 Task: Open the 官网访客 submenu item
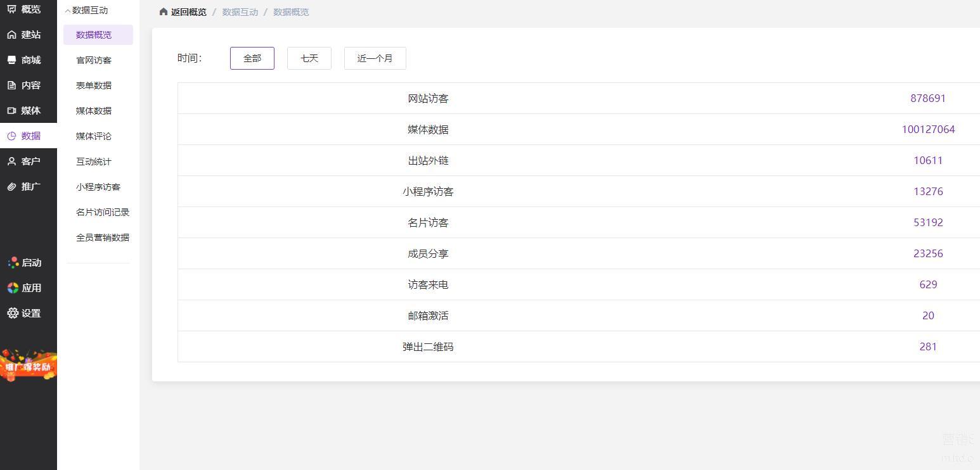coord(94,60)
